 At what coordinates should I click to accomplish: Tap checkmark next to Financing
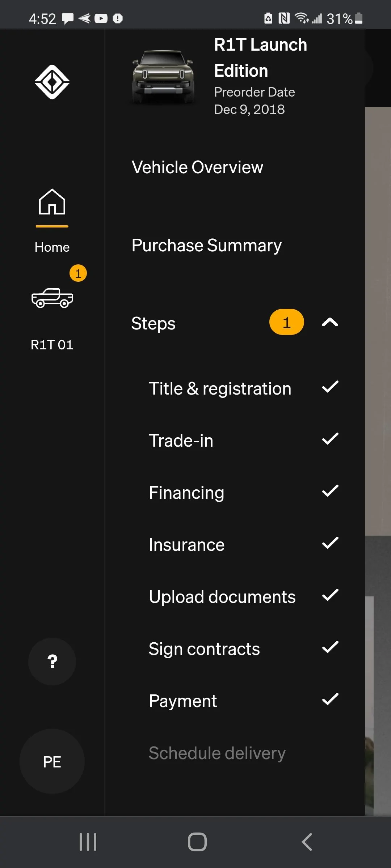(x=330, y=491)
